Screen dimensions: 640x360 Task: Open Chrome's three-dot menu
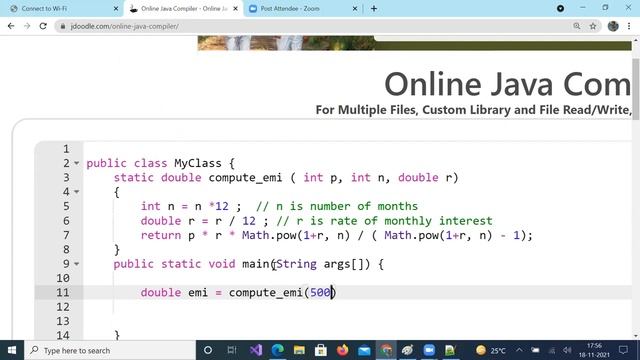(629, 26)
